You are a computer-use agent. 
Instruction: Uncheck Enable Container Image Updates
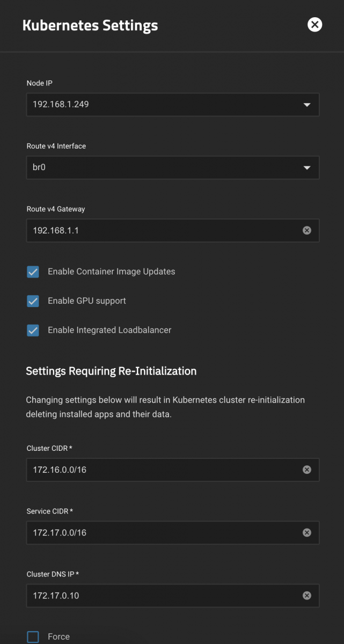(x=33, y=272)
